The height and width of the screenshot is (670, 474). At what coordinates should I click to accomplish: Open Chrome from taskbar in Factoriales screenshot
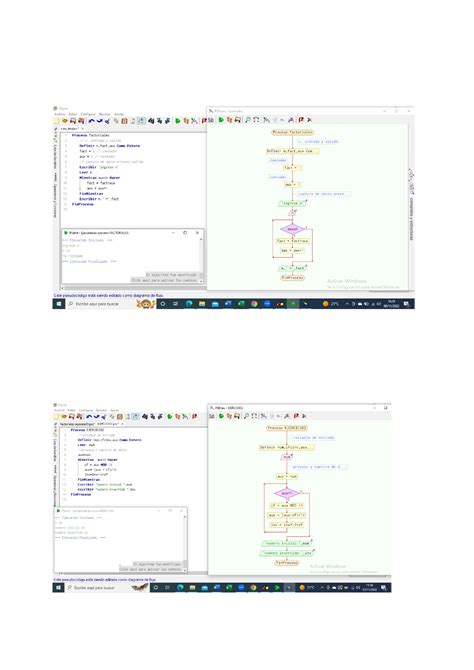254,304
